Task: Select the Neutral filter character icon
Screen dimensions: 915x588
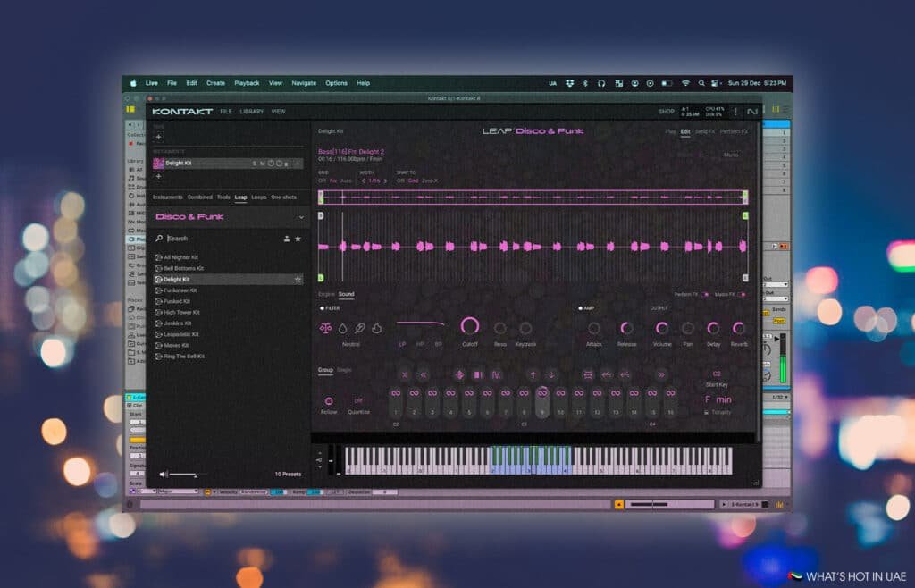Action: coord(326,327)
